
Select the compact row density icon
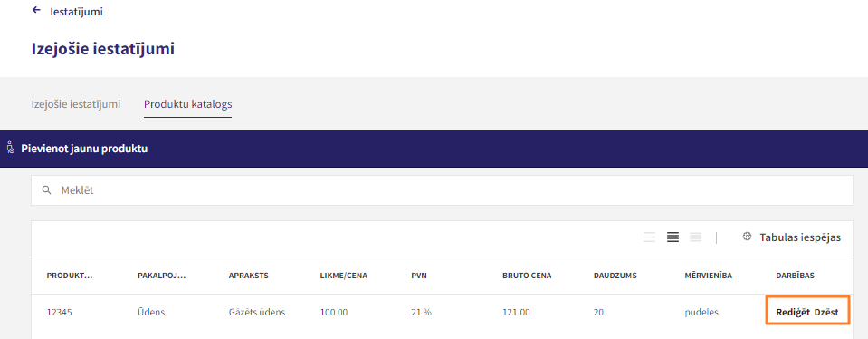(x=696, y=237)
